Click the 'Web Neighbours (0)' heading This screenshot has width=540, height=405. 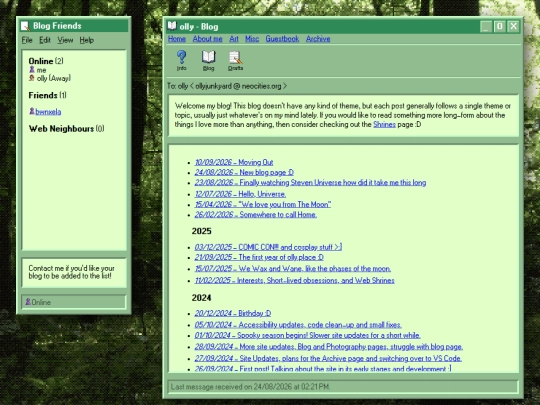tap(66, 128)
